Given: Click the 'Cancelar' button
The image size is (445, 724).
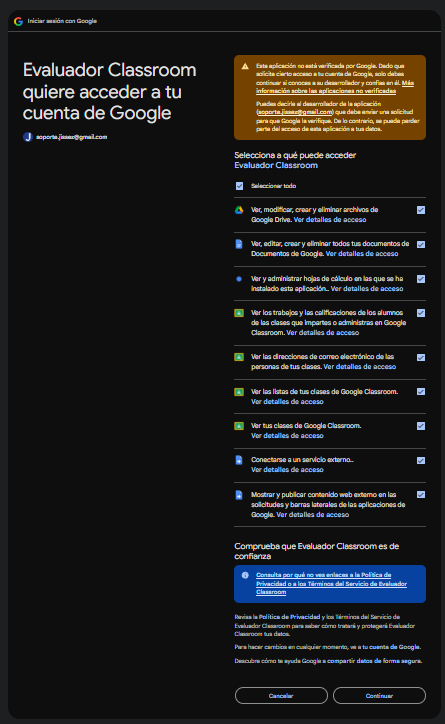Looking at the screenshot, I should (x=281, y=696).
